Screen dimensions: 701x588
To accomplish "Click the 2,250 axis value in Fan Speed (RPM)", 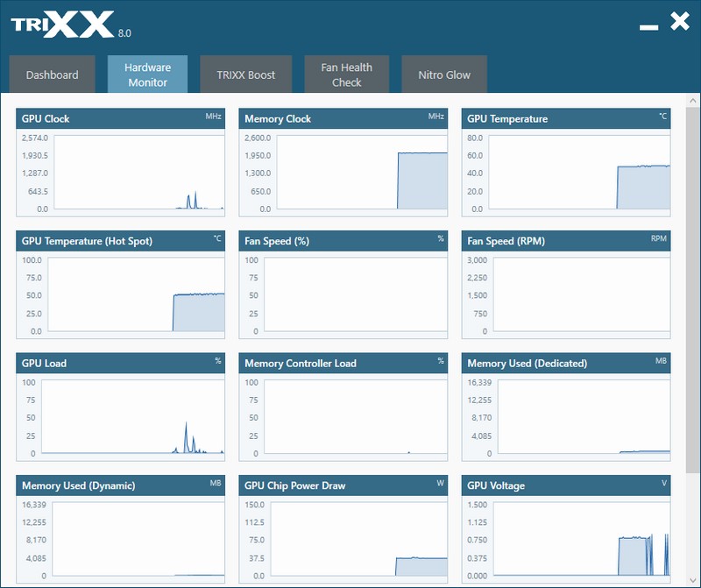I will (477, 278).
